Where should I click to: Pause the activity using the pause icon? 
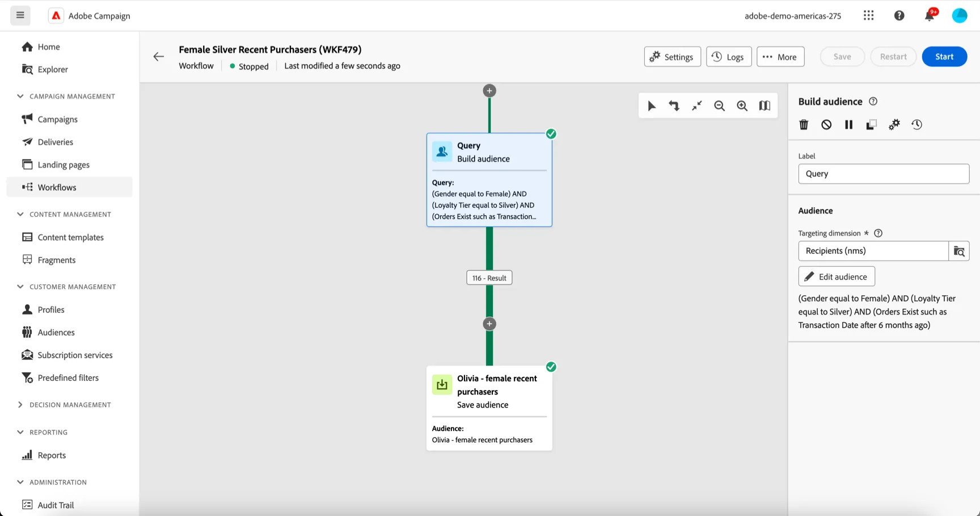pyautogui.click(x=848, y=125)
